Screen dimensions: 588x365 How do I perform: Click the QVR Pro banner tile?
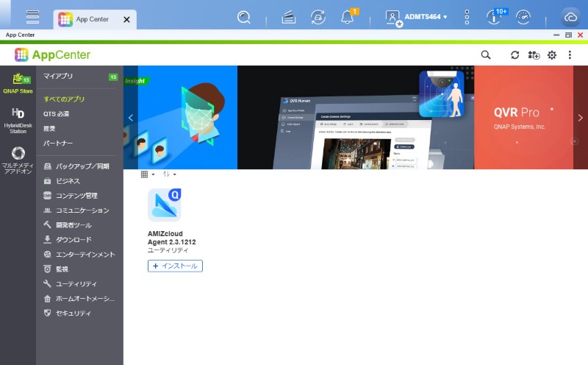click(x=523, y=118)
